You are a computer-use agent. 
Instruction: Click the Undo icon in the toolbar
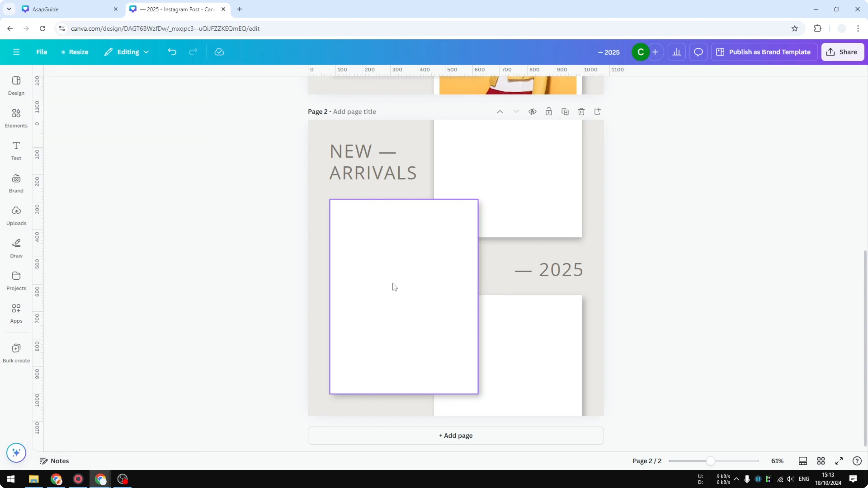[172, 52]
